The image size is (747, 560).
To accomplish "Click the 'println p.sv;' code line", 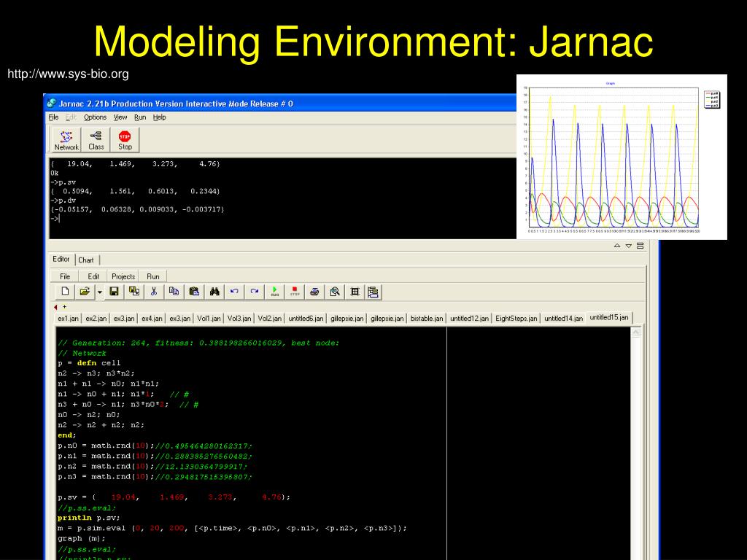I will pos(88,518).
